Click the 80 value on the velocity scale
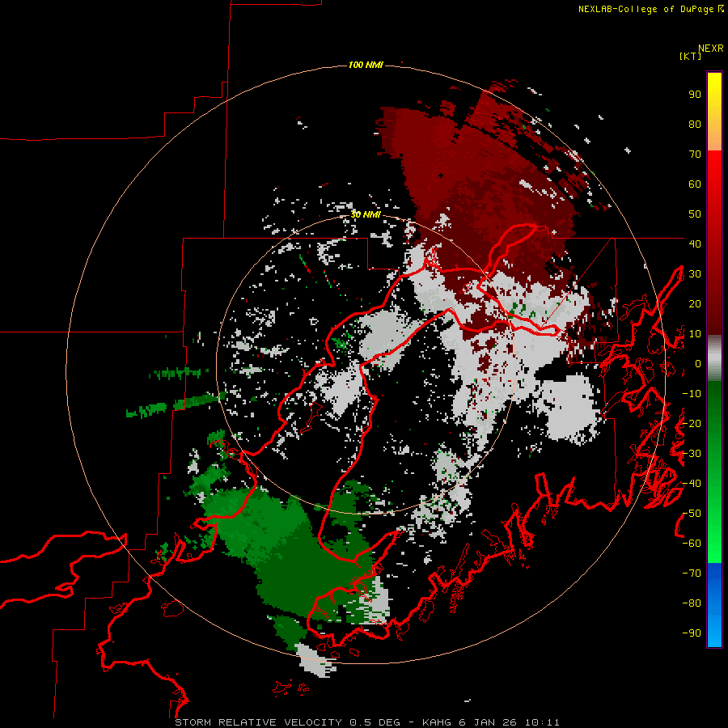 point(695,125)
